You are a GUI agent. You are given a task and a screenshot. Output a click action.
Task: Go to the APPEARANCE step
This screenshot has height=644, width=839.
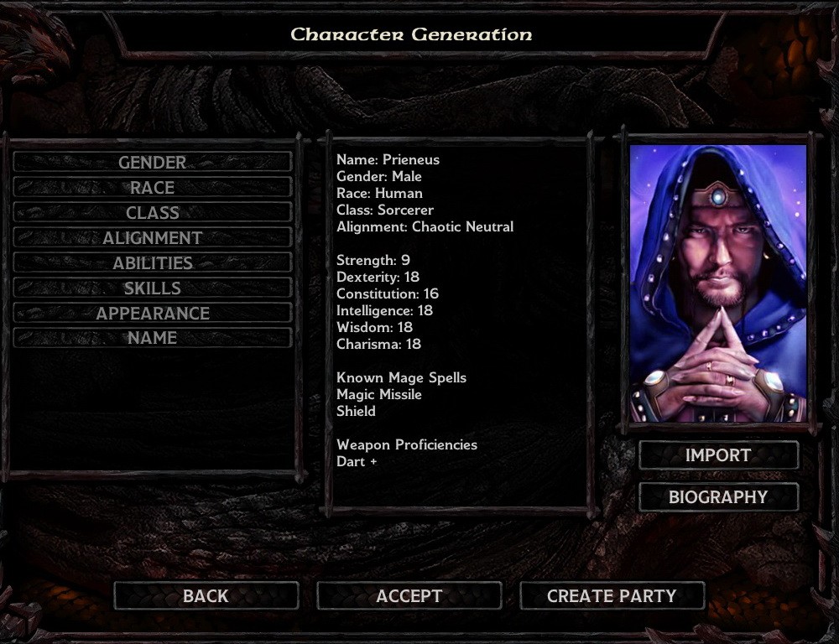[x=153, y=313]
